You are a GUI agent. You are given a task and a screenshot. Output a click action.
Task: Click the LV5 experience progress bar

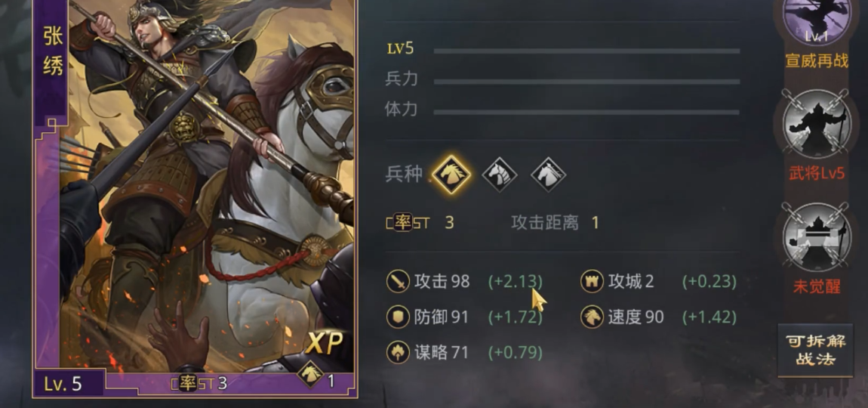(586, 51)
